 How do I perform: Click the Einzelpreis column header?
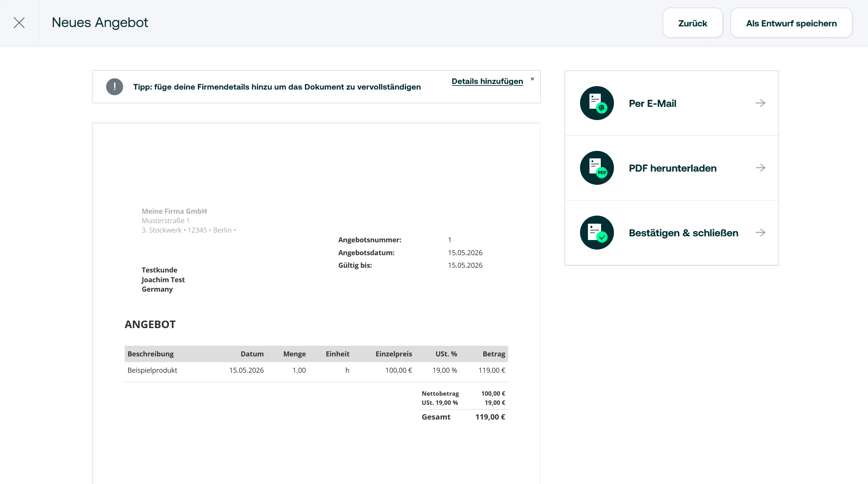(x=393, y=354)
